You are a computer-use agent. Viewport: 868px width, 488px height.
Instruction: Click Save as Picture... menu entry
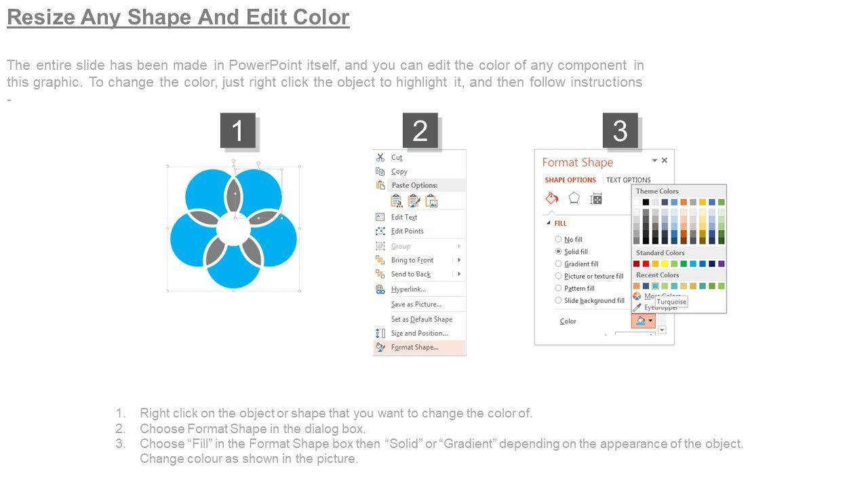(416, 304)
